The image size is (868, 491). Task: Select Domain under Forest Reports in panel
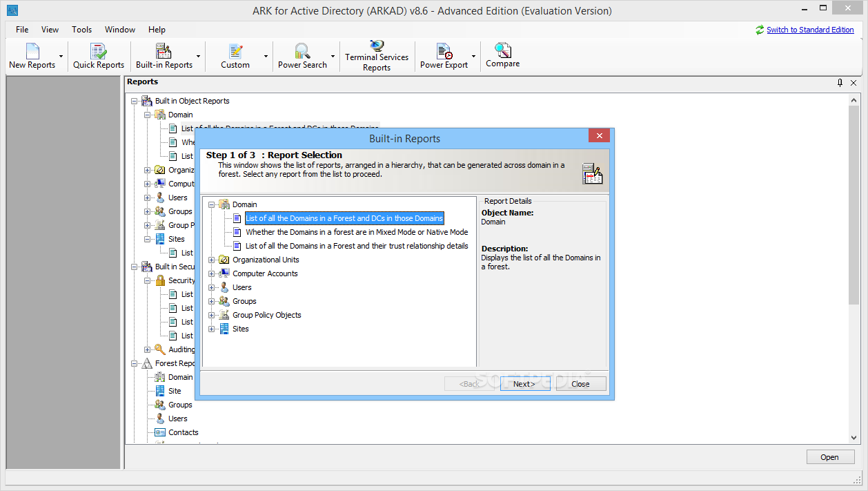[181, 377]
